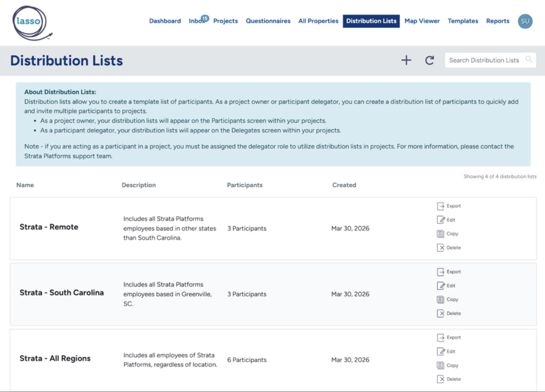Open the Dashboard nav item
This screenshot has height=392, width=545.
click(x=165, y=21)
